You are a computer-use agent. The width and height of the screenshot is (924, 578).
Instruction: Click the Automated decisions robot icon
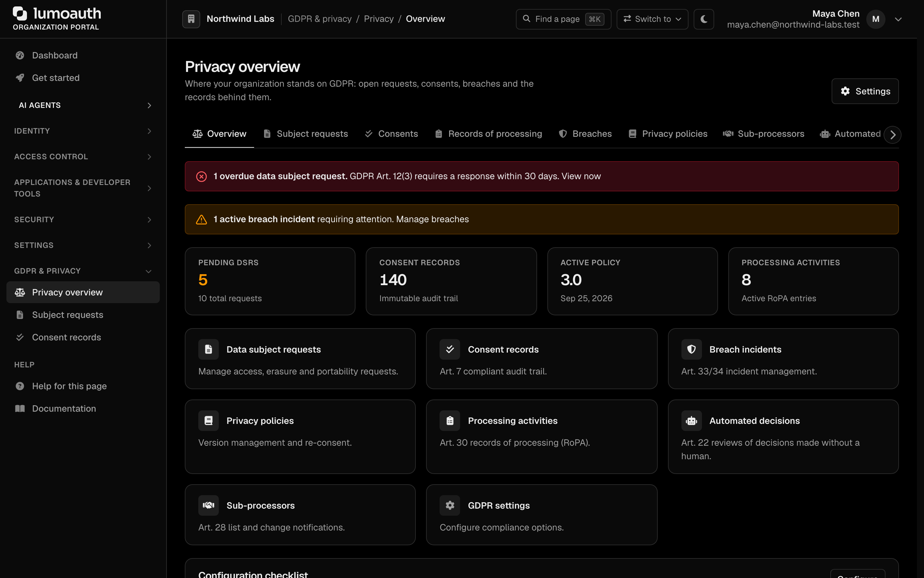coord(691,421)
